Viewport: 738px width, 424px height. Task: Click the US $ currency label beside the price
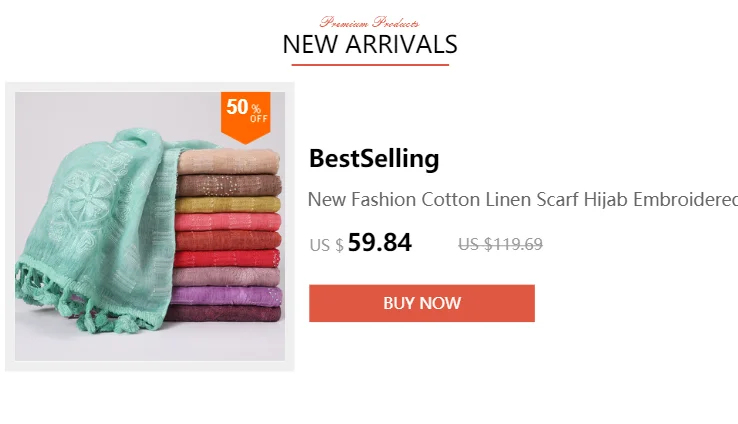326,245
